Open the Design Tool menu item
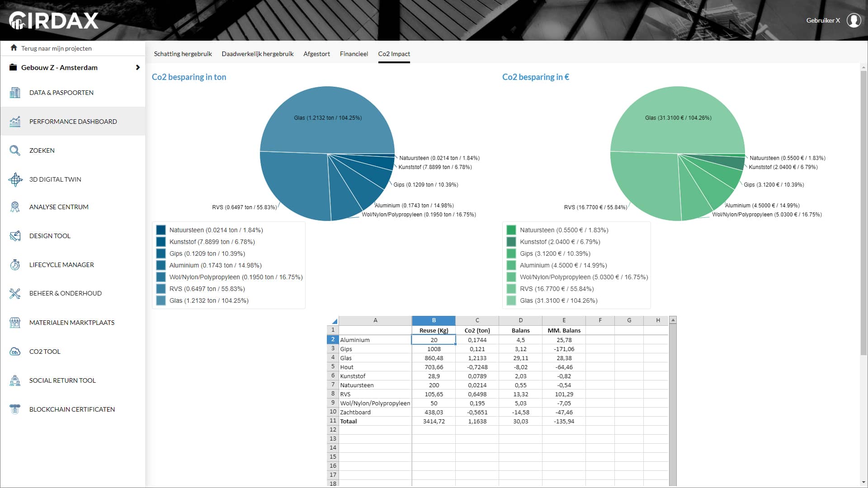This screenshot has height=488, width=868. coord(50,236)
